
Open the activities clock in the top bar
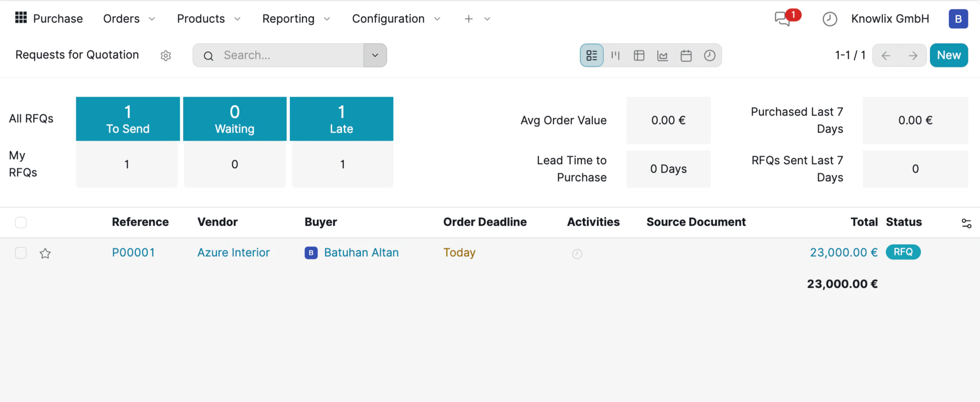[x=830, y=19]
